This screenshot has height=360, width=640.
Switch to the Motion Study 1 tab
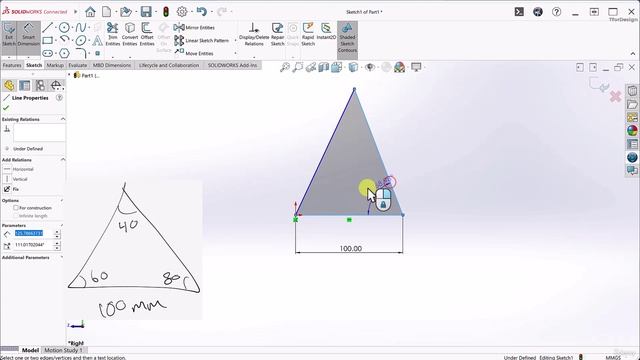click(63, 350)
